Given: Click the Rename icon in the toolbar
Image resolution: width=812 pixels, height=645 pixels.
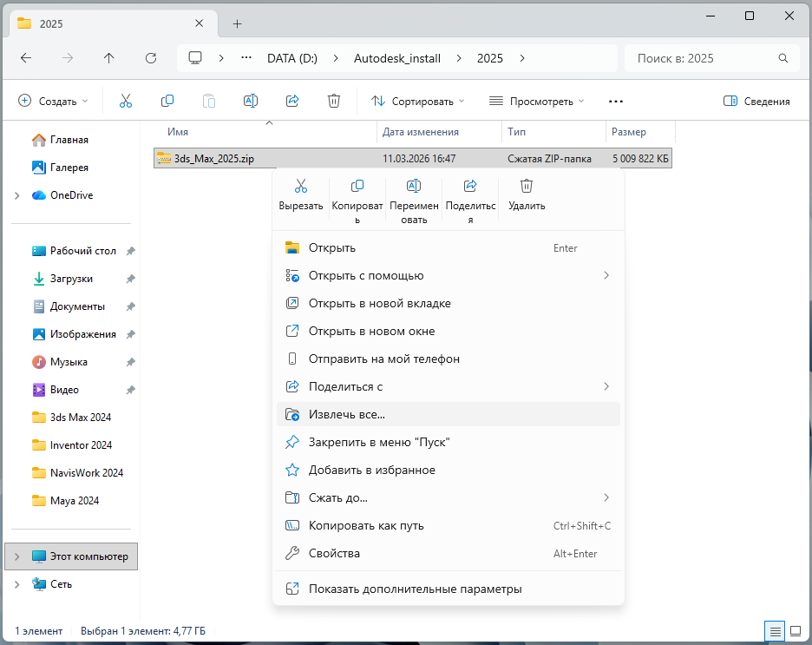Looking at the screenshot, I should [x=251, y=101].
